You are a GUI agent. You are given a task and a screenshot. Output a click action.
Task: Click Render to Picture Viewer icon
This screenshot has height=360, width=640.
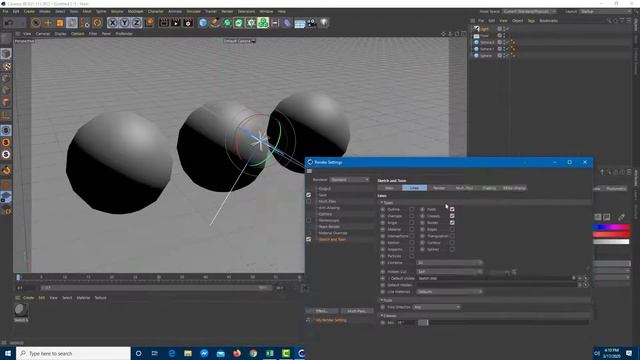tap(176, 23)
